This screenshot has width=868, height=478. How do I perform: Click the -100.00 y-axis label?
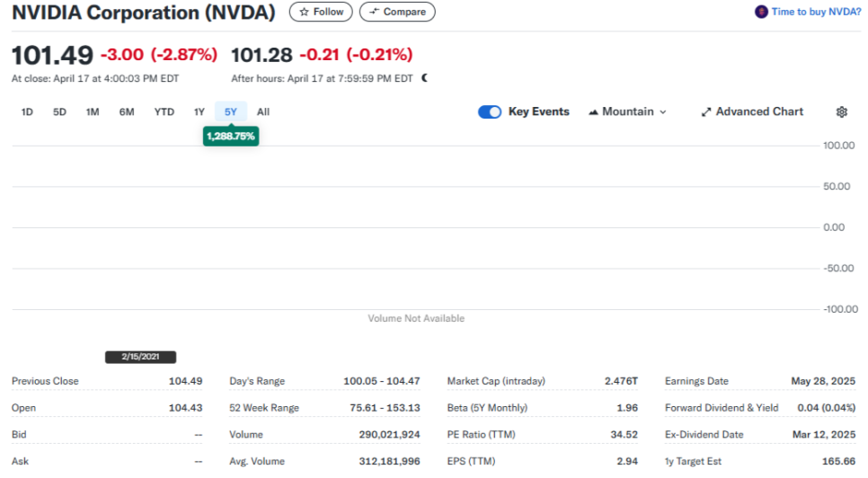(840, 309)
